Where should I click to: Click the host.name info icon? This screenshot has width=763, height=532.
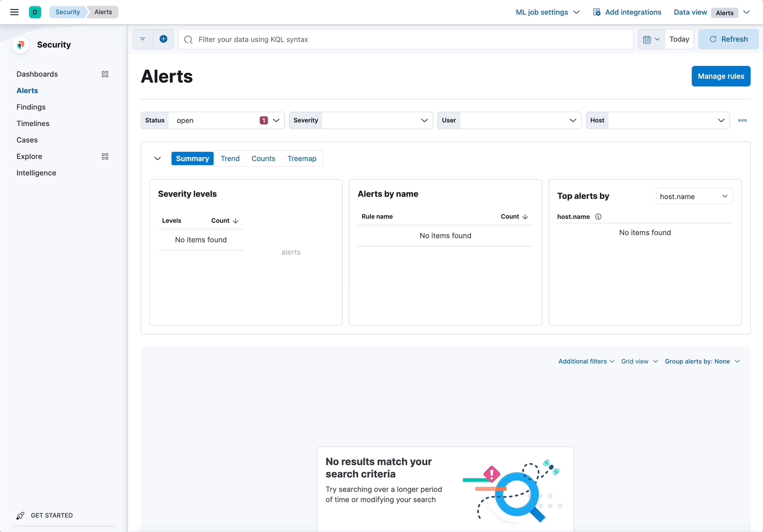pos(598,217)
